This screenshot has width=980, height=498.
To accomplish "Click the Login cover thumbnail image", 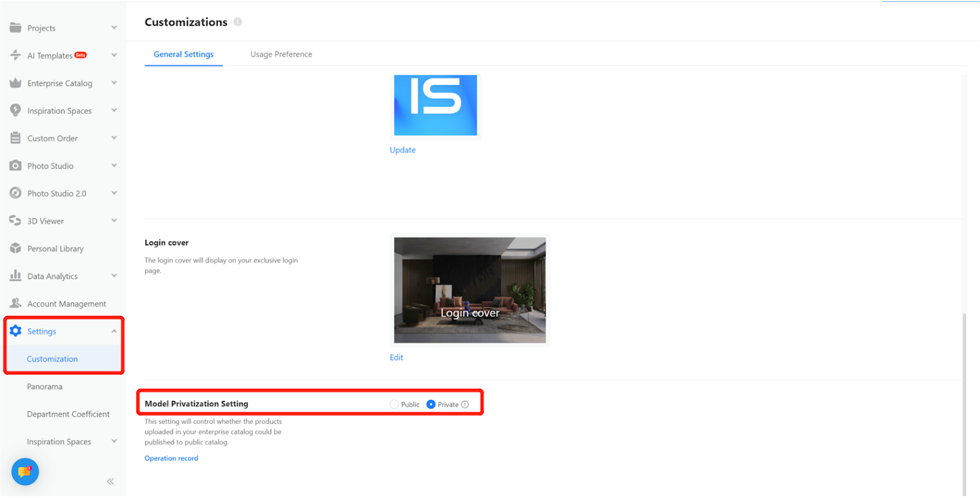I will [470, 290].
